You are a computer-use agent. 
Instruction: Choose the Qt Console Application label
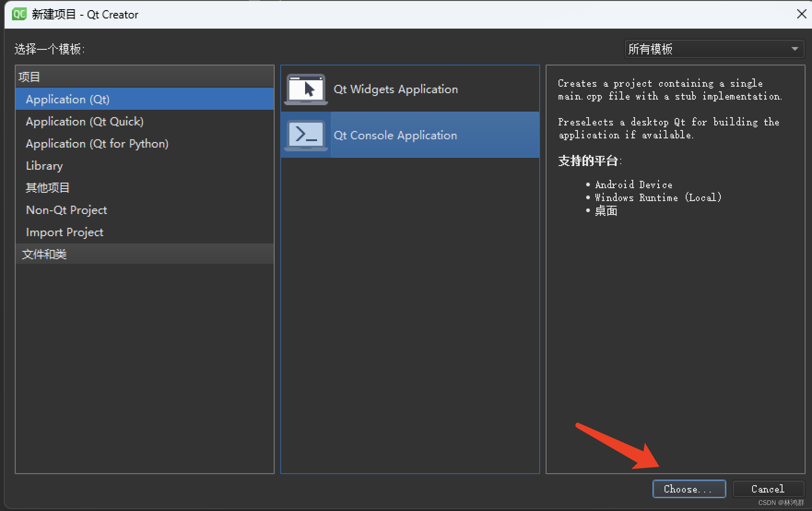coord(395,136)
